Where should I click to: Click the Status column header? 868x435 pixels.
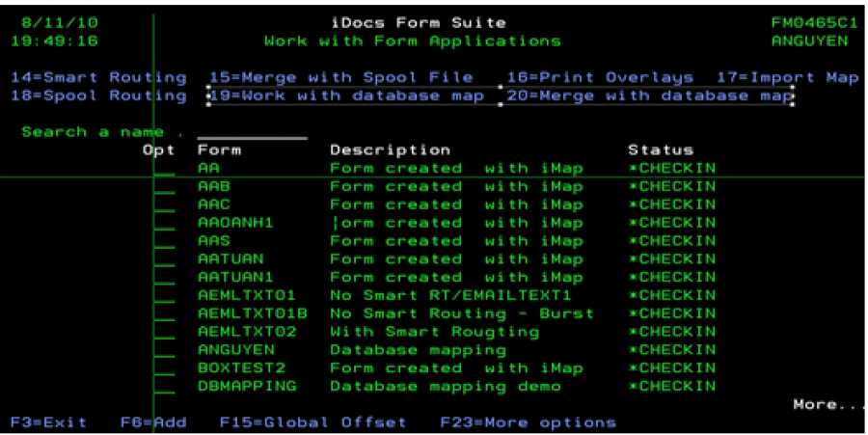coord(660,150)
